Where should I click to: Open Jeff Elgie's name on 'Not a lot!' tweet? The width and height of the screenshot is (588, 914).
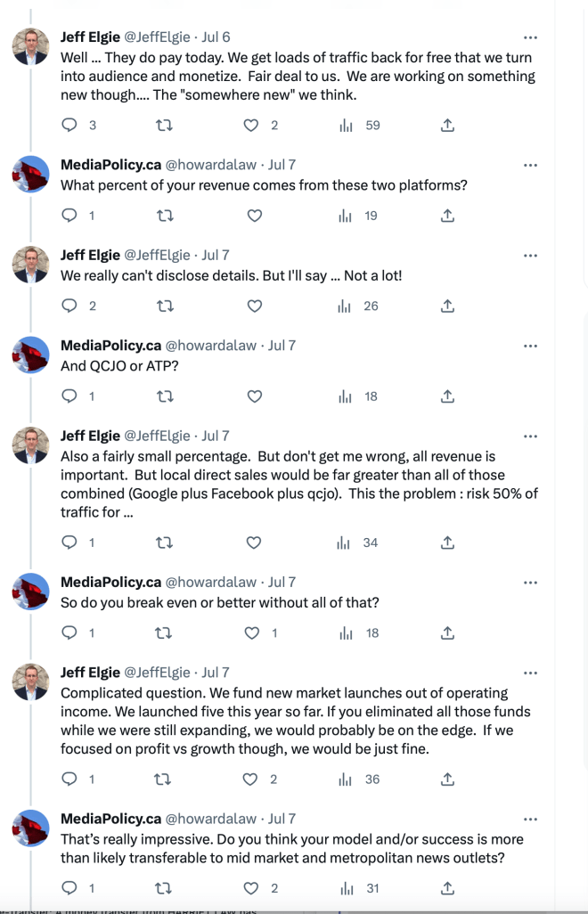coord(90,255)
